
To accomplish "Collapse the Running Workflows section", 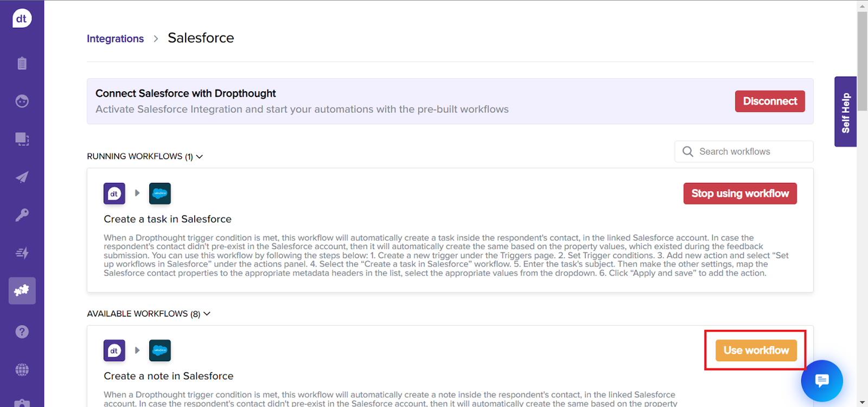I will pyautogui.click(x=199, y=156).
